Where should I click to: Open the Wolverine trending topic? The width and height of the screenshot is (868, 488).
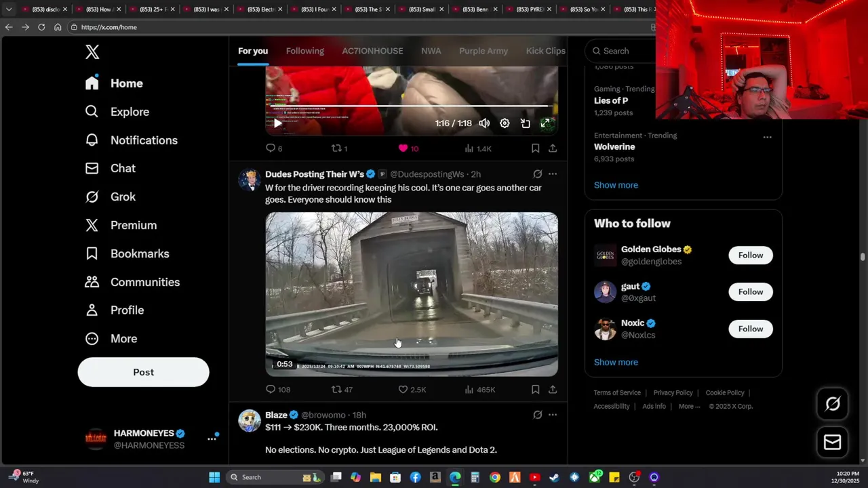click(614, 146)
